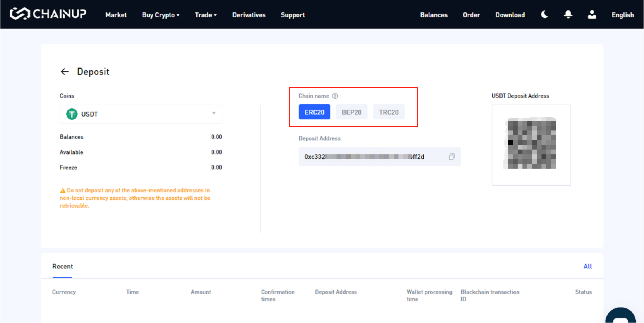Click the USDT Tether coin icon
644x323 pixels.
[x=72, y=114]
